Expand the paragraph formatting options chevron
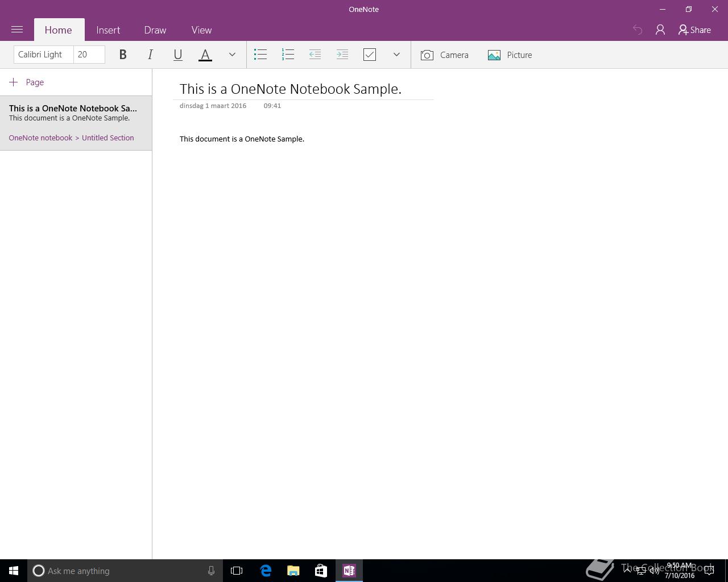The height and width of the screenshot is (582, 728). click(396, 55)
